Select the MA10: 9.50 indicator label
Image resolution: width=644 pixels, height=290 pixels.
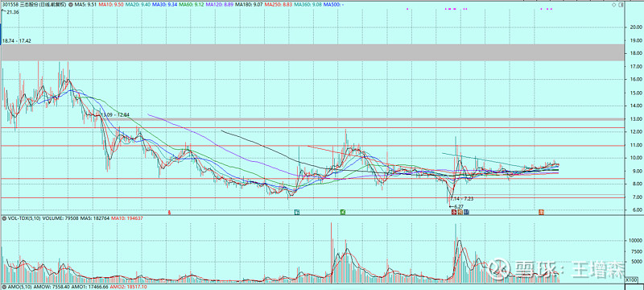coord(111,4)
